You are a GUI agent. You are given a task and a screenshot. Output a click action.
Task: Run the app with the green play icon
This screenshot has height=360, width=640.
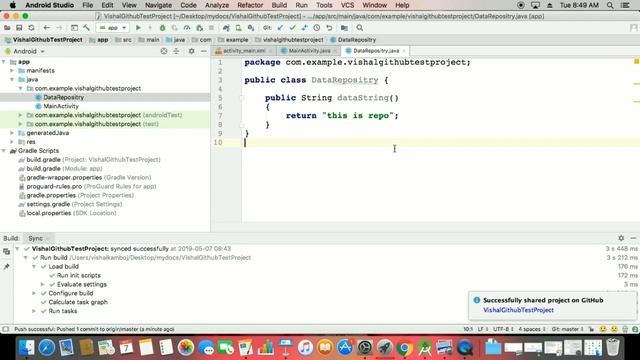[x=138, y=28]
